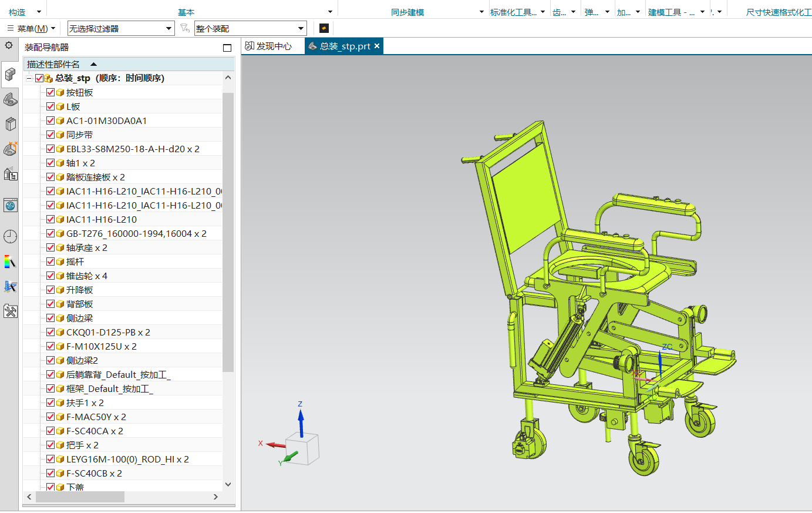Open the Constraint Navigator sidebar icon
Screen dimensions: 812x513
point(10,99)
